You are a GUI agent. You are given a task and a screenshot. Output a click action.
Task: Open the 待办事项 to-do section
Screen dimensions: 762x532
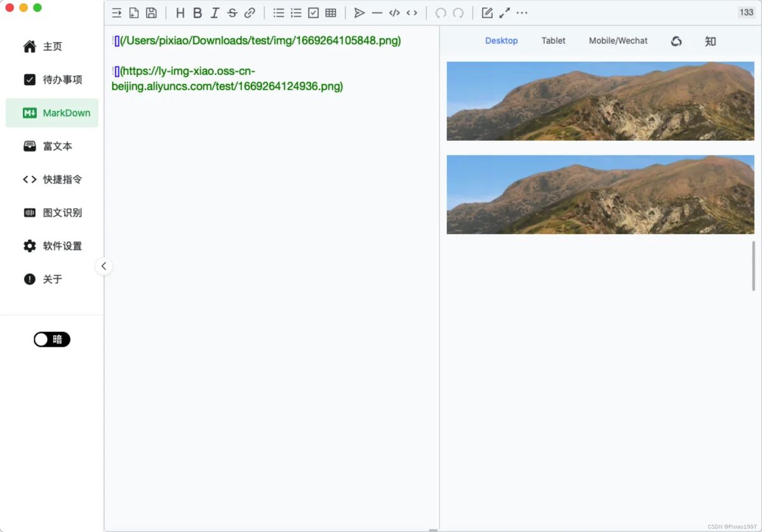coord(52,79)
